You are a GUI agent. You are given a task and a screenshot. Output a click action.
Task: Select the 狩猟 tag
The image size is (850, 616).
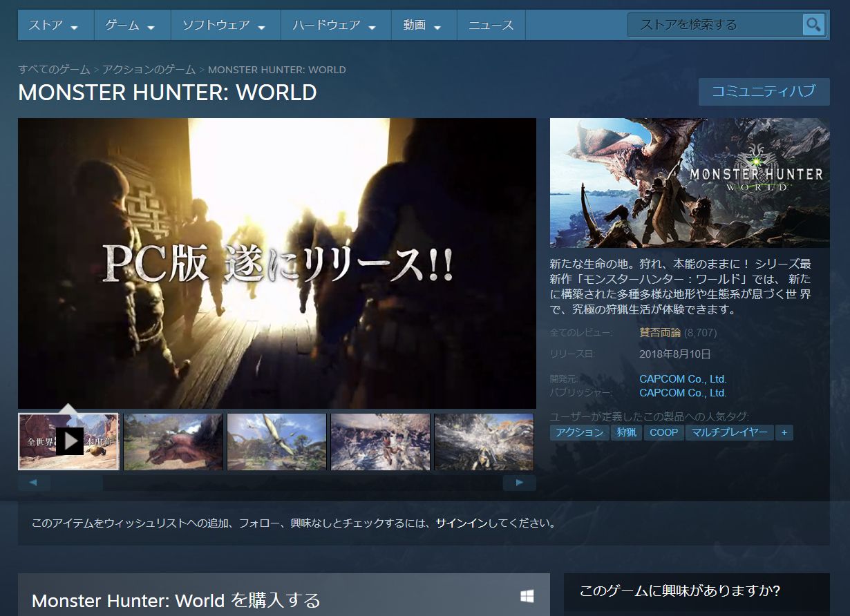pos(627,433)
